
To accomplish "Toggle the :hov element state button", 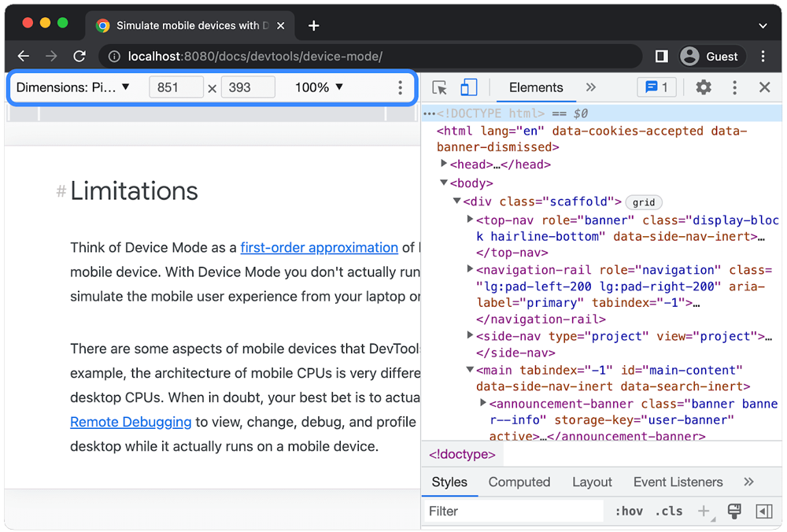I will click(629, 512).
